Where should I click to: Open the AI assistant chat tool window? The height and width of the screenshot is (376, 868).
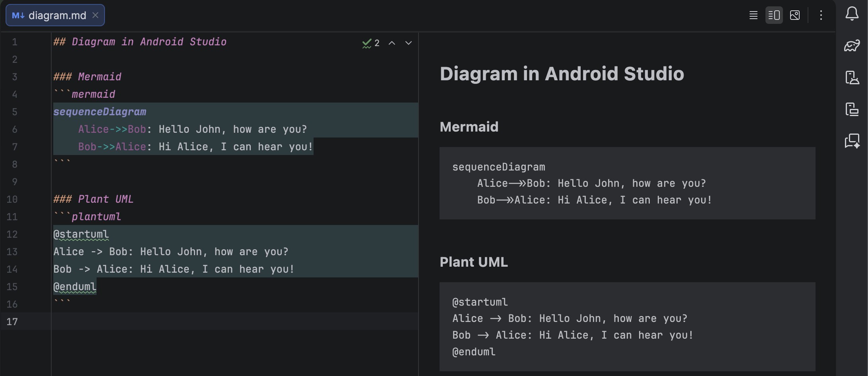tap(852, 141)
